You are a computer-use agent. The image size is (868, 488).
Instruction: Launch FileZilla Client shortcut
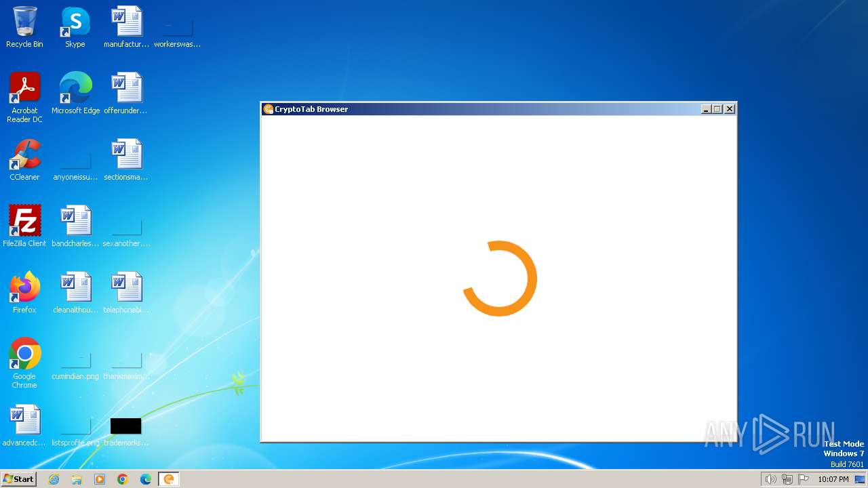coord(24,226)
